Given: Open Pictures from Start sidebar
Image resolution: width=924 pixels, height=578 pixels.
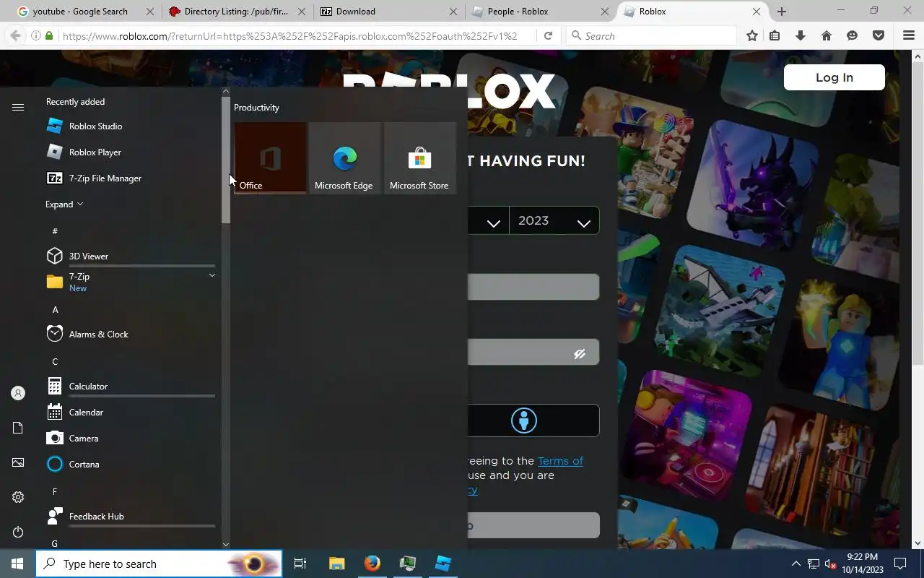Looking at the screenshot, I should [x=18, y=462].
